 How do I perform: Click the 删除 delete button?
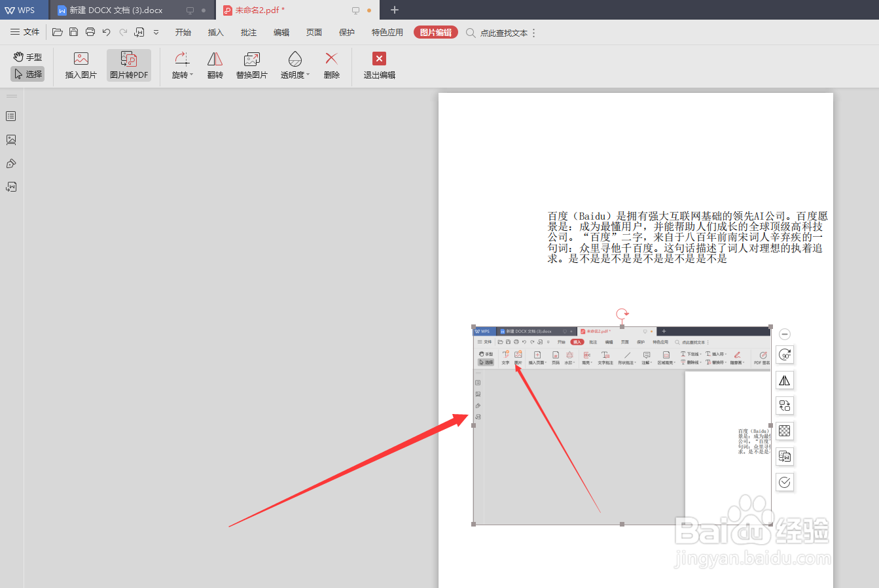[332, 65]
